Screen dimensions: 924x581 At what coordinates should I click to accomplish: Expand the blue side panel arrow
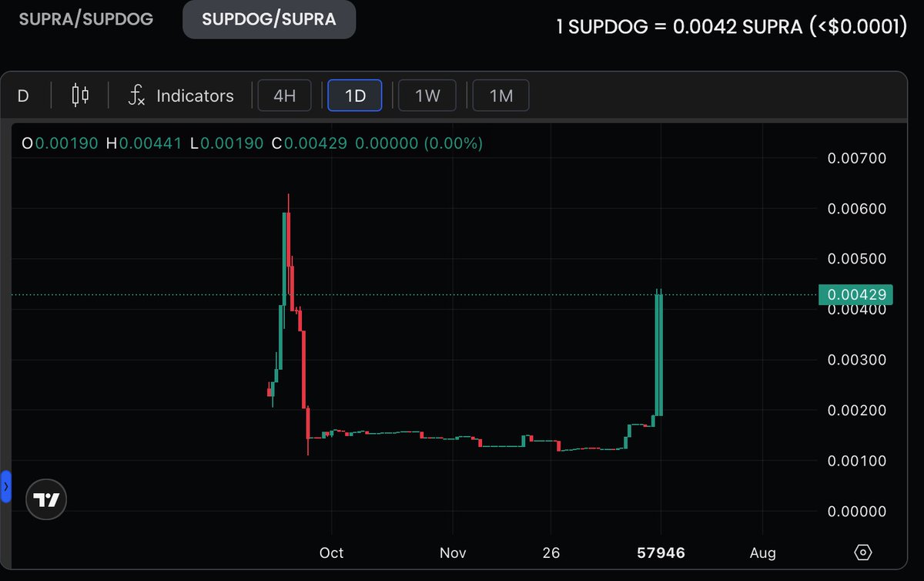(6, 487)
